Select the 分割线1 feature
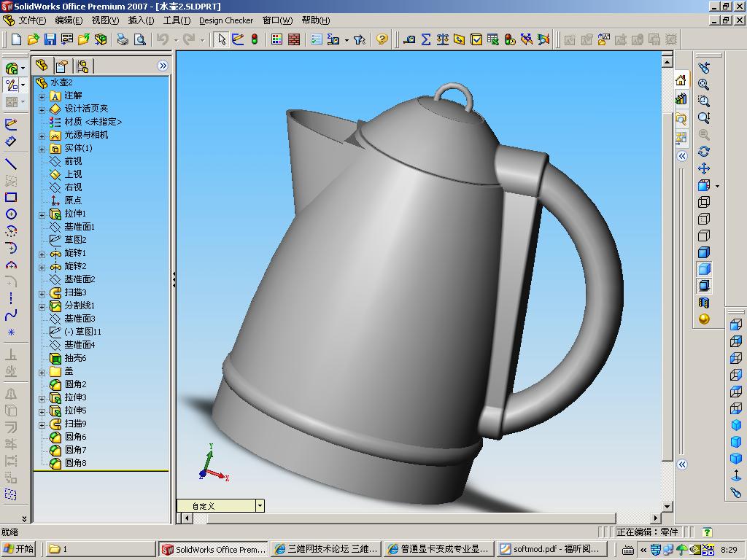This screenshot has height=560, width=747. tap(80, 306)
